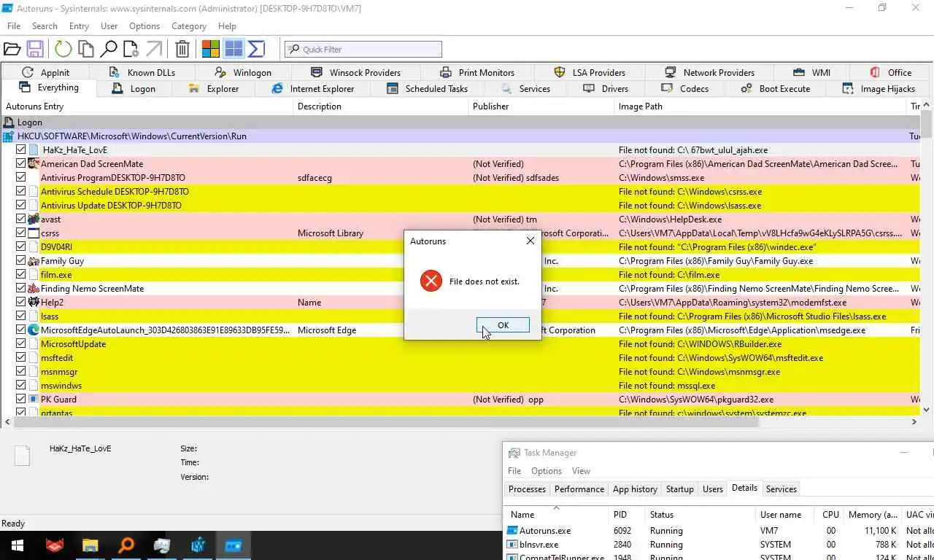Click inside the Quick Filter field
The height and width of the screenshot is (560, 934).
(363, 49)
